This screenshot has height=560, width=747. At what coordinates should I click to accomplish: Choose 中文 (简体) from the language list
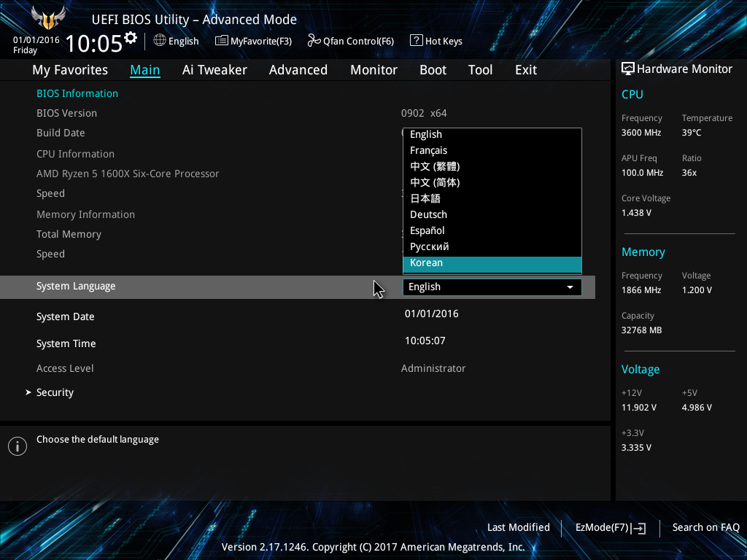(492, 182)
